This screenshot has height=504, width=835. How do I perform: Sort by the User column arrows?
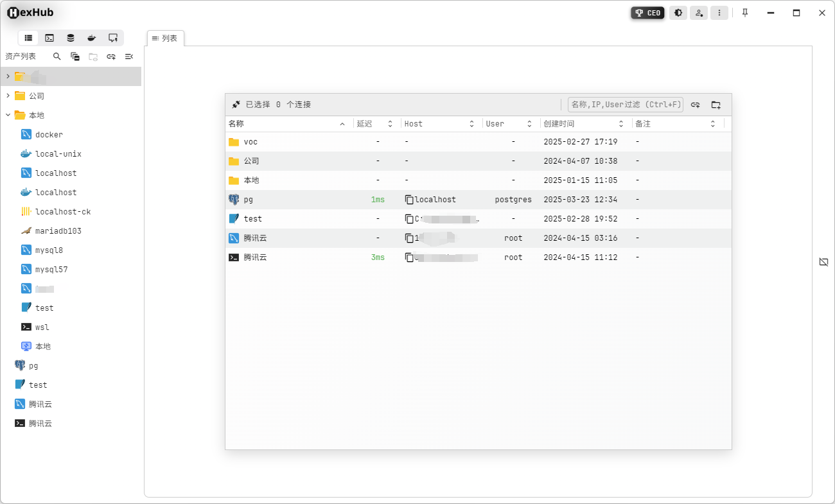pos(529,124)
